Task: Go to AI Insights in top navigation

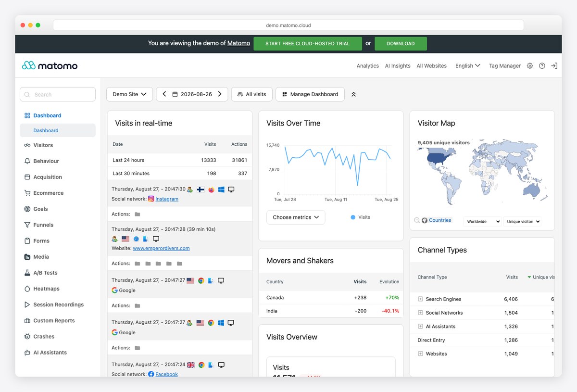Action: pos(398,66)
